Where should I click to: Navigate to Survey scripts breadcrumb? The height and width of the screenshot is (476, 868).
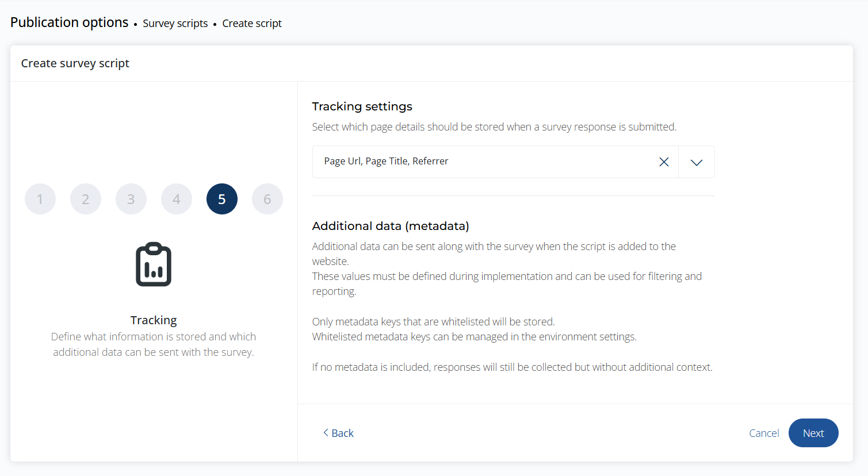175,24
